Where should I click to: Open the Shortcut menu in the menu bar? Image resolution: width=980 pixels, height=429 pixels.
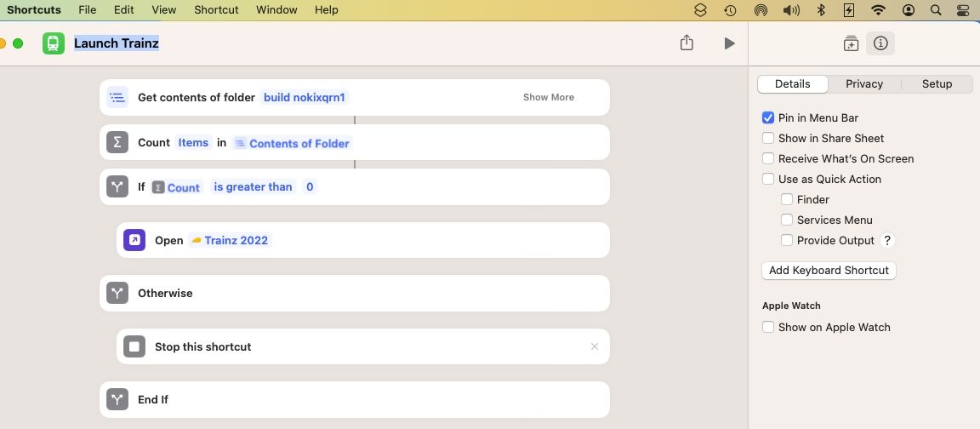(x=216, y=10)
